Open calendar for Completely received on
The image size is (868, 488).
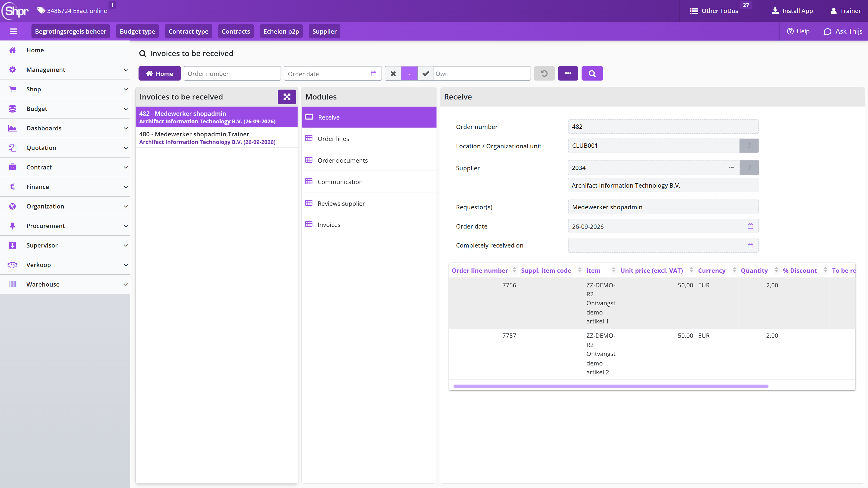(x=750, y=246)
